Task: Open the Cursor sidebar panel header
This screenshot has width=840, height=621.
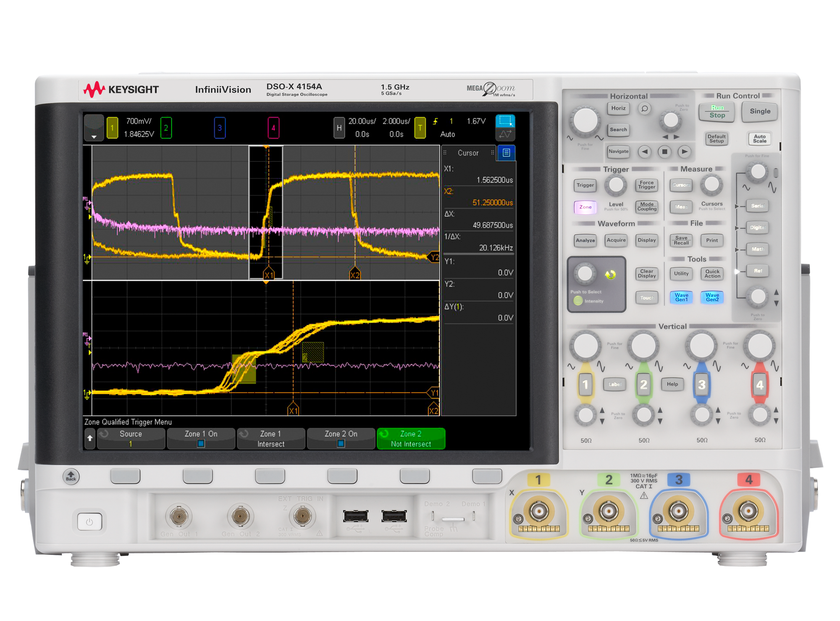Action: click(x=469, y=153)
